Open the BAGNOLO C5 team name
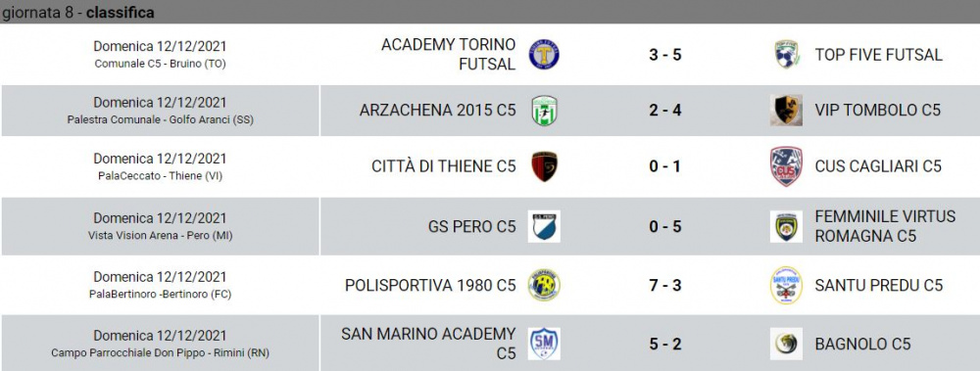The image size is (980, 371). (x=862, y=345)
